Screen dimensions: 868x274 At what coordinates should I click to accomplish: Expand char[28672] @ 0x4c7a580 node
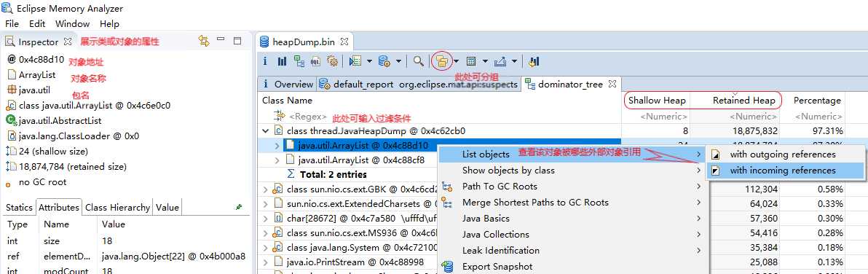click(x=266, y=218)
